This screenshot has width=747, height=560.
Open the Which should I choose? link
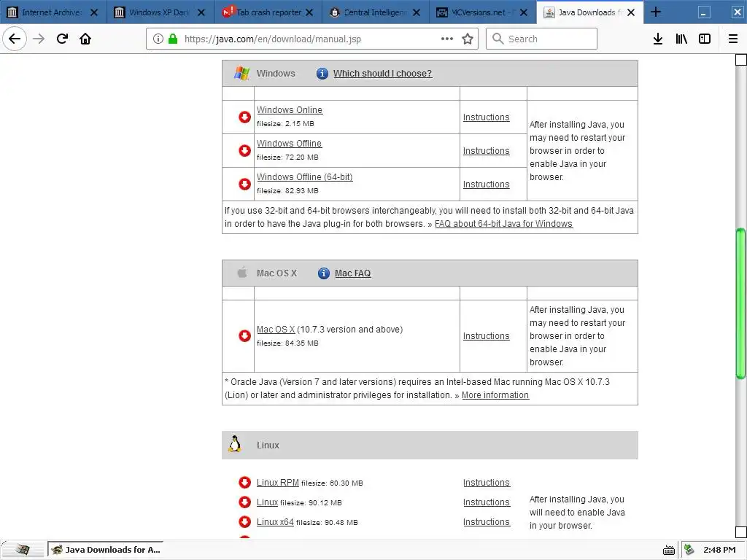tap(382, 74)
